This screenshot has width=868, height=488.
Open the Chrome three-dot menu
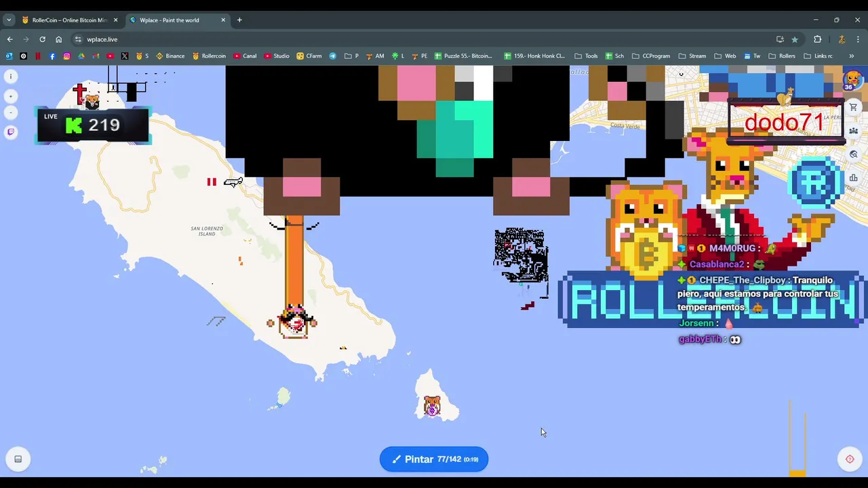(x=858, y=39)
